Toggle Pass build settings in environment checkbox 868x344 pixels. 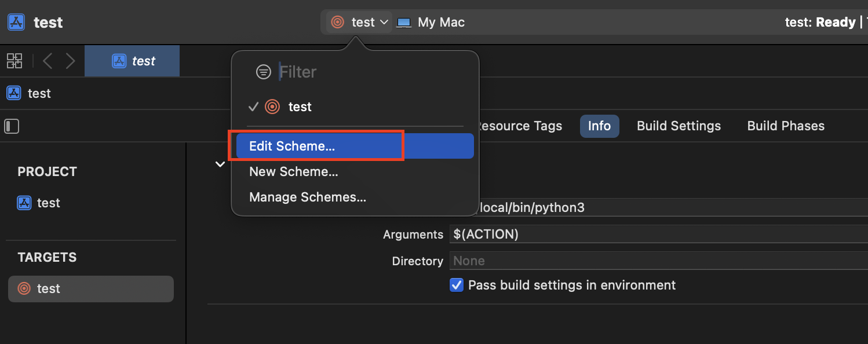coord(457,285)
